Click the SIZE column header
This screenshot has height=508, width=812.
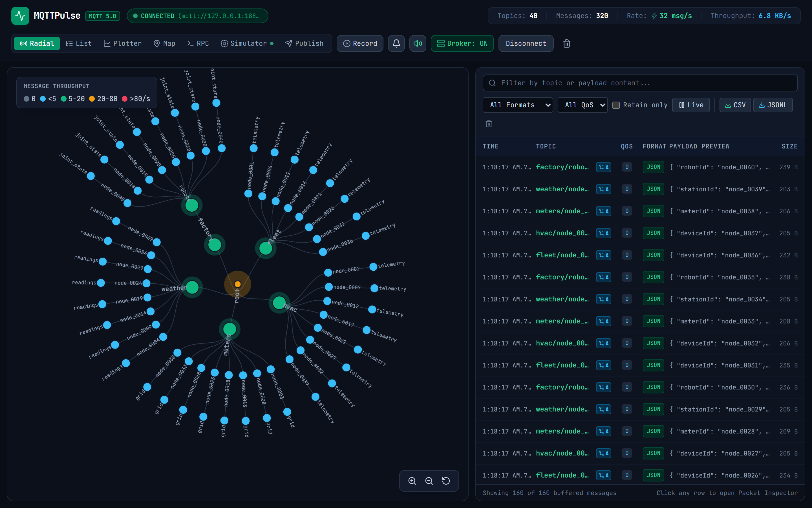789,146
